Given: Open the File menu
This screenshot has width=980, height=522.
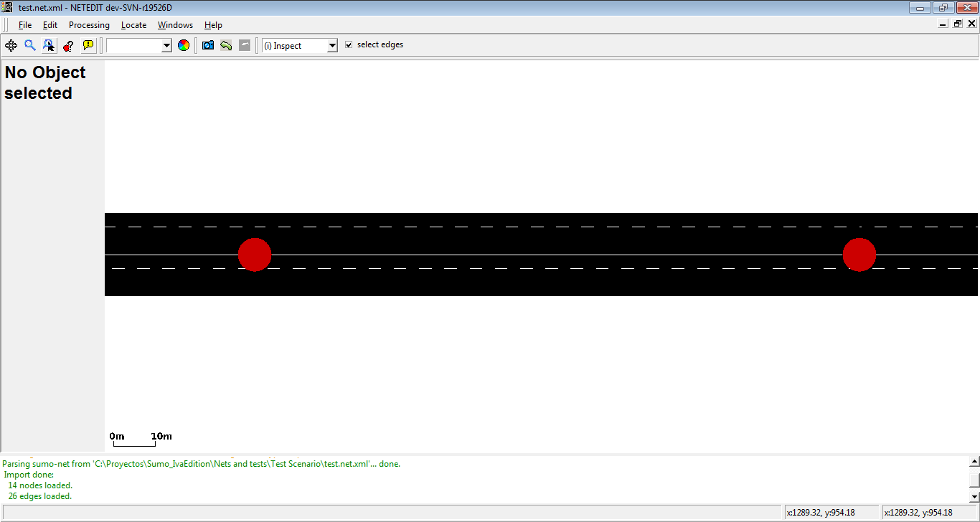Looking at the screenshot, I should 25,25.
